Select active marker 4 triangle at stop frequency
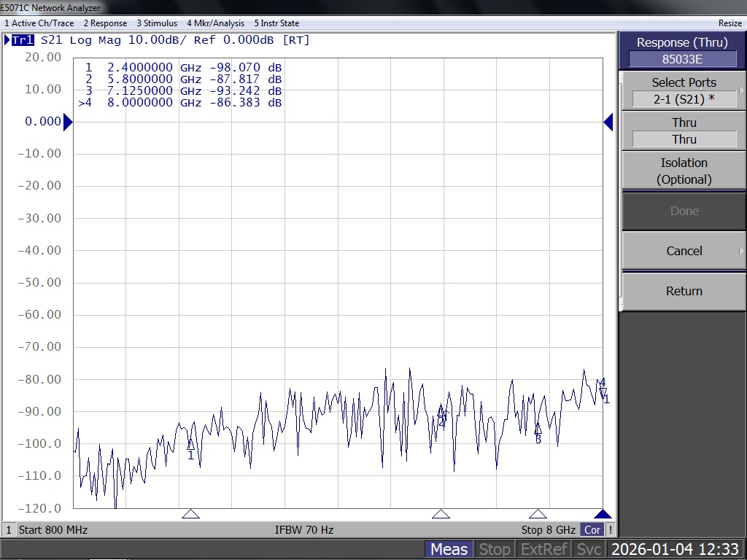This screenshot has height=560, width=747. click(x=603, y=513)
